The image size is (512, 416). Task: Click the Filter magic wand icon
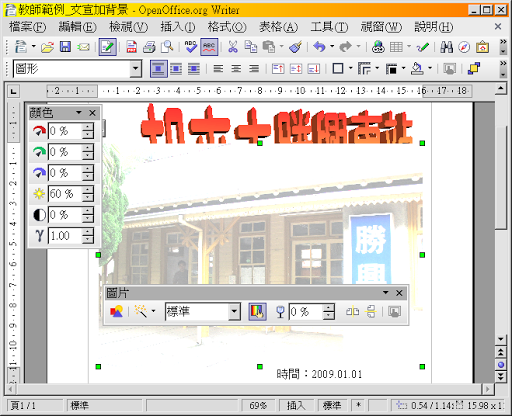[x=140, y=312]
